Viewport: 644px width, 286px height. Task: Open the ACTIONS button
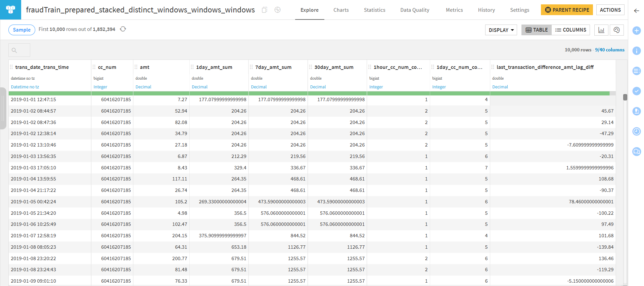click(610, 10)
